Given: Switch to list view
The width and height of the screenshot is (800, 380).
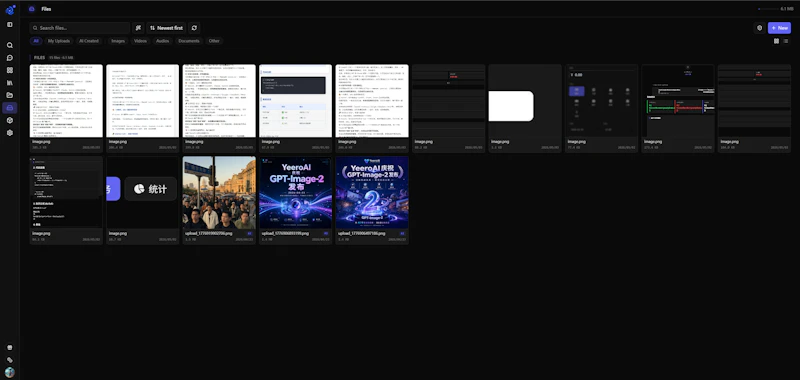Looking at the screenshot, I should [x=786, y=41].
